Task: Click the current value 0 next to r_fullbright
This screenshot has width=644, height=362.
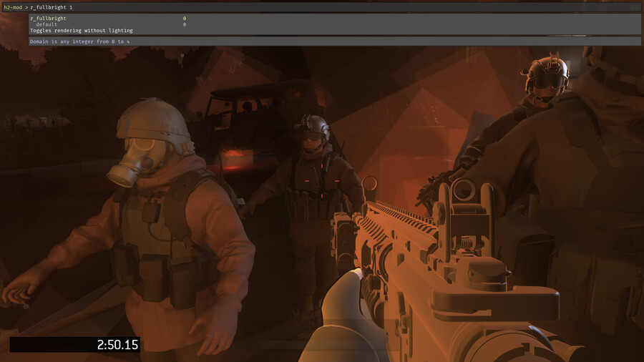Action: click(185, 19)
